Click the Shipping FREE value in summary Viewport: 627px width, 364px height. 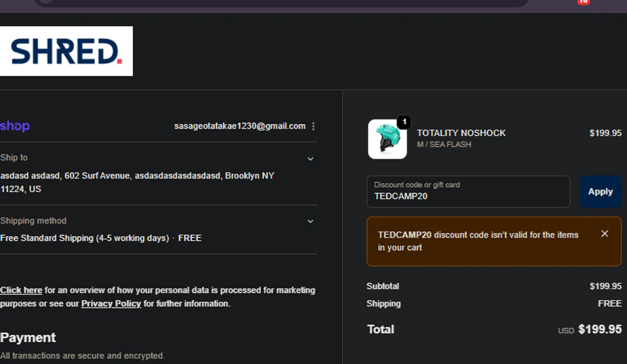[x=610, y=303]
